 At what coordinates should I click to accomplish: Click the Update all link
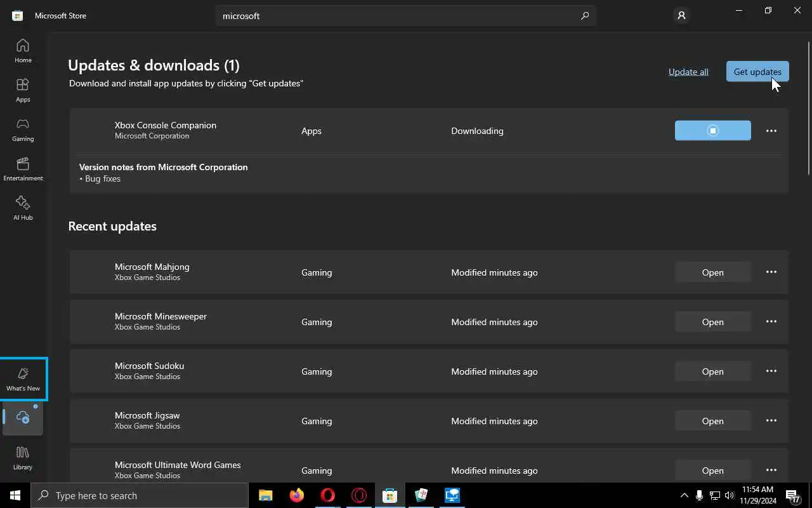(x=688, y=72)
